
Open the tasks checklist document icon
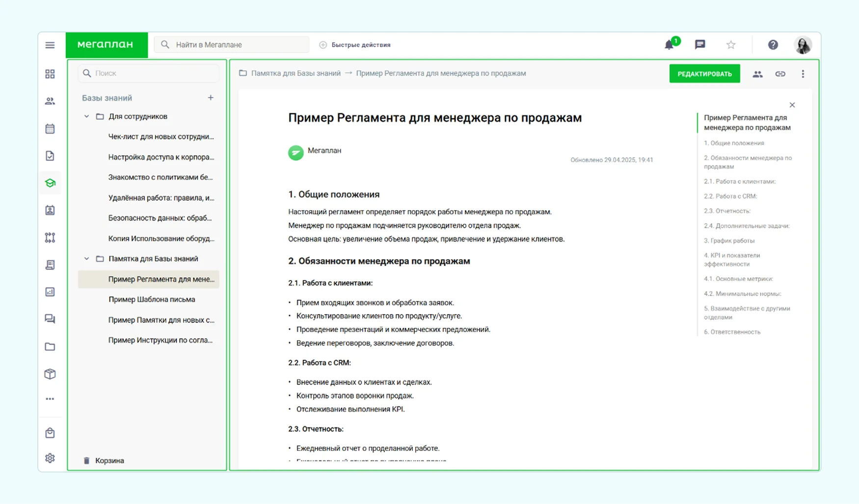(x=50, y=156)
